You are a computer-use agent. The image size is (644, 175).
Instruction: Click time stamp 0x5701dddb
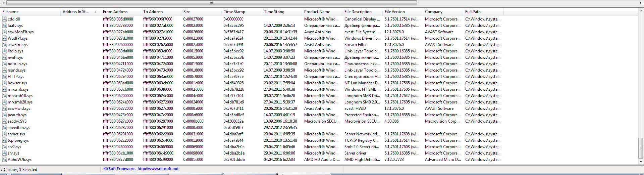coord(234,160)
